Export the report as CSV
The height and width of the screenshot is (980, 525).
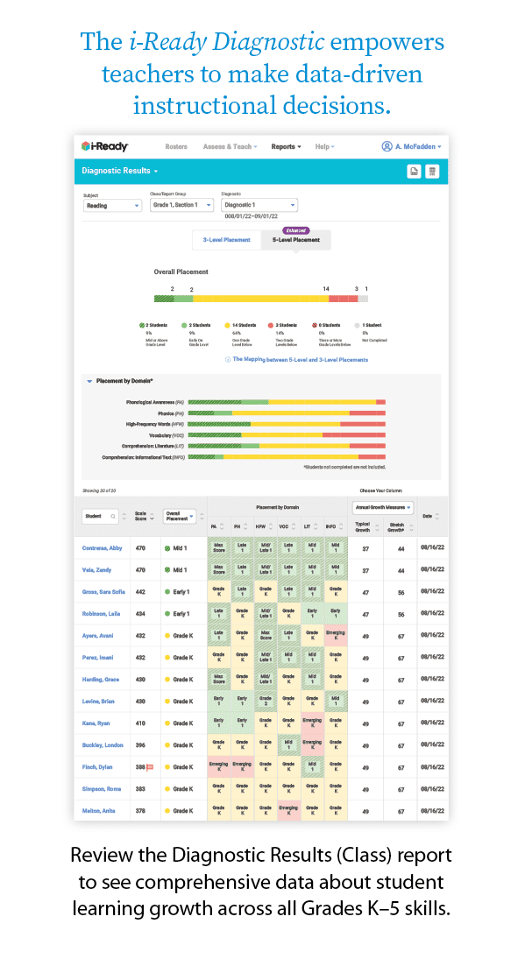coord(432,172)
